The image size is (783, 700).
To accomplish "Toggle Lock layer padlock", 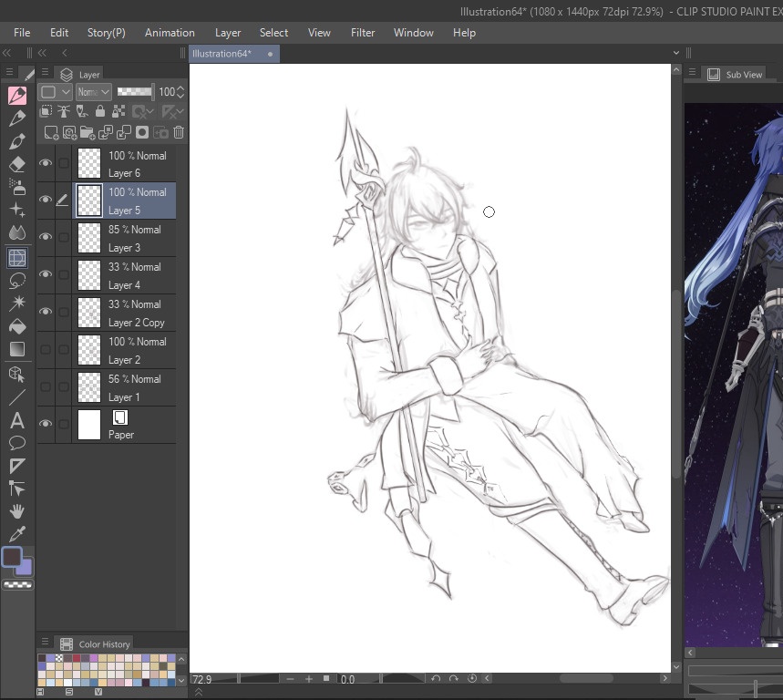I will click(100, 111).
